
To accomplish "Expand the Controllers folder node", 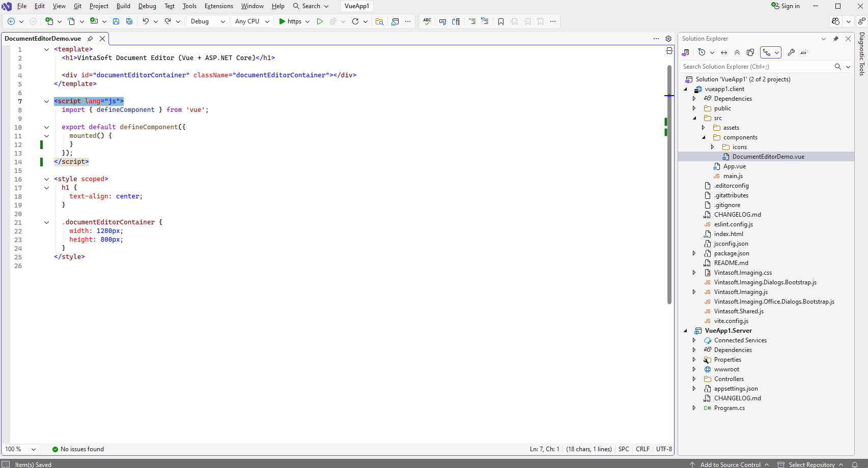I will tap(694, 379).
